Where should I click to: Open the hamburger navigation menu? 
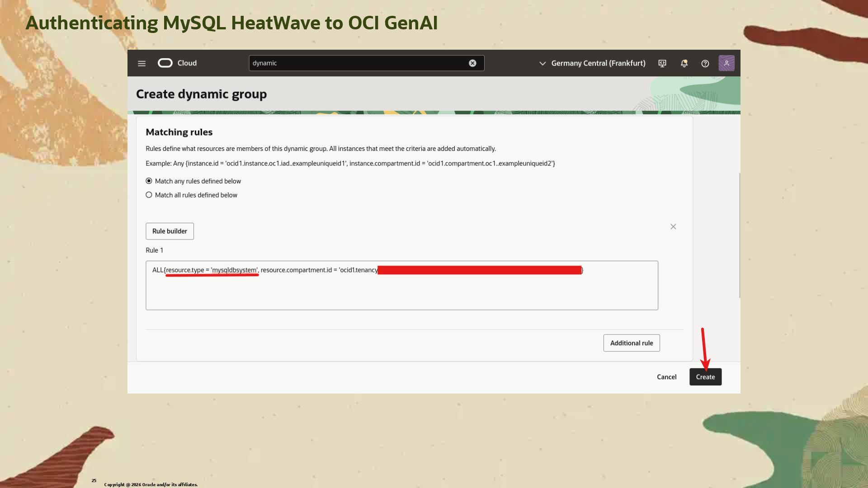pos(142,63)
